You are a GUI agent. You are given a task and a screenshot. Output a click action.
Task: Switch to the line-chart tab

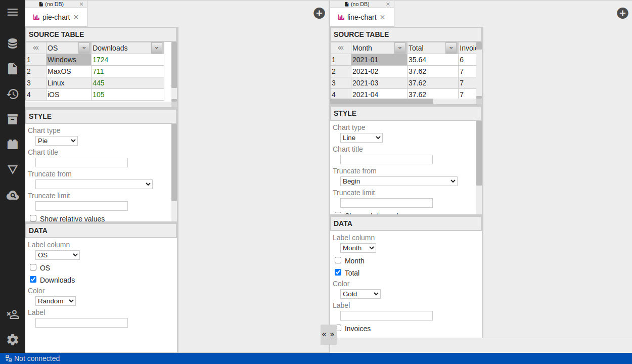[362, 17]
